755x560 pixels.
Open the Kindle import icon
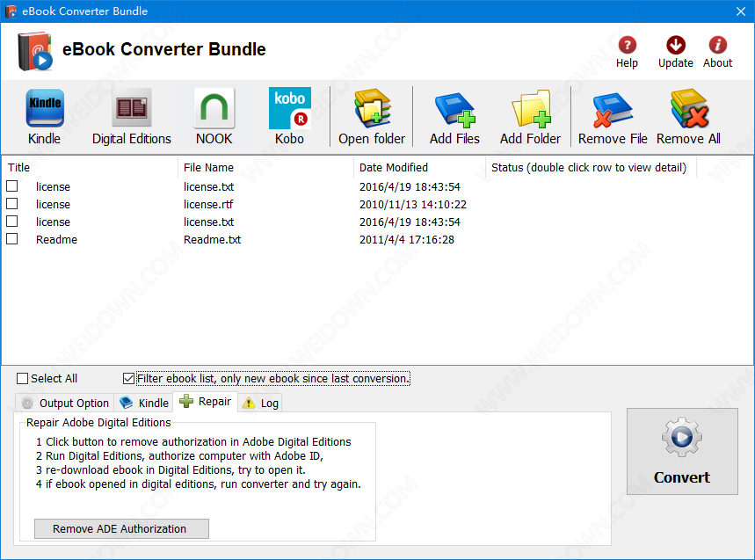(44, 117)
